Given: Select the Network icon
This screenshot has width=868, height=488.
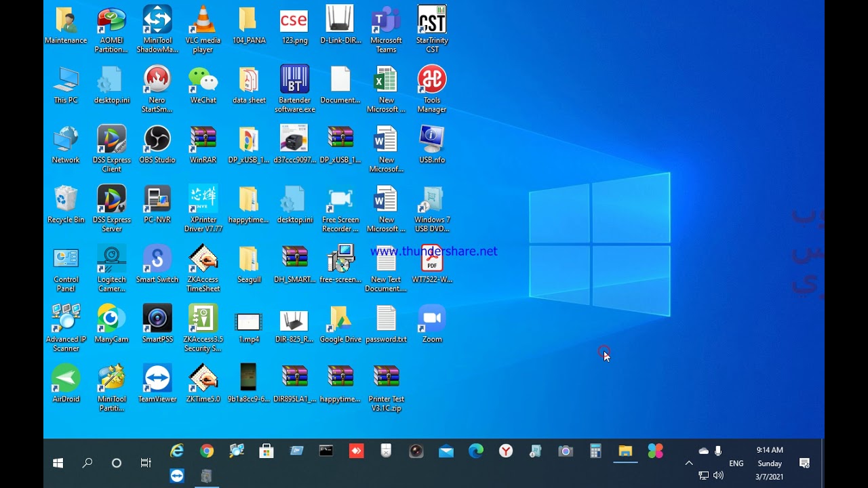Looking at the screenshot, I should tap(66, 144).
